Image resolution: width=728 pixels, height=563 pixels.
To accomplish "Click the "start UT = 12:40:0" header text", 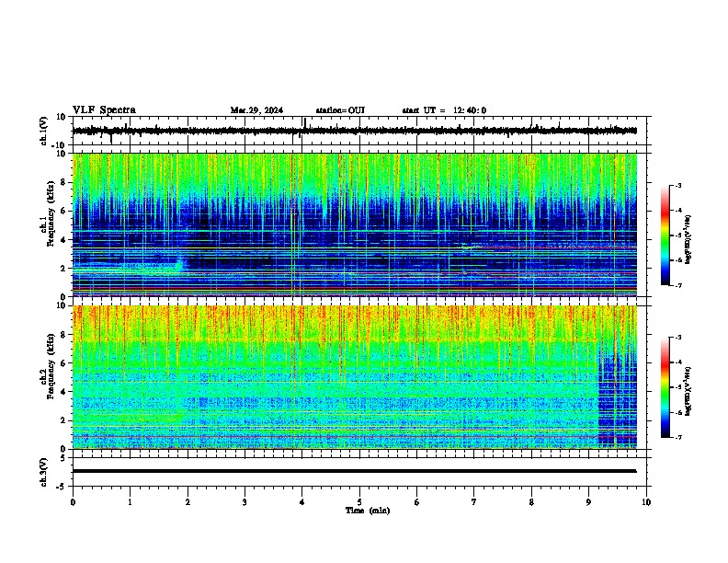I will (444, 110).
